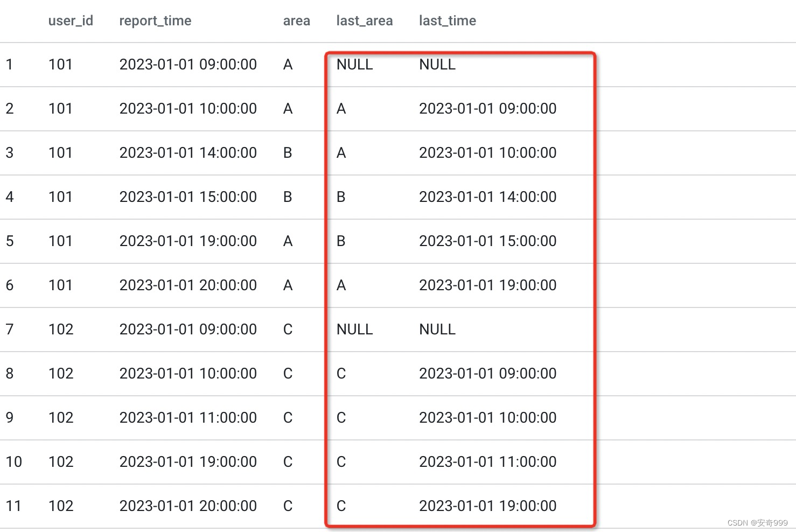The height and width of the screenshot is (532, 796).
Task: Click the report_time column header
Action: tap(155, 20)
